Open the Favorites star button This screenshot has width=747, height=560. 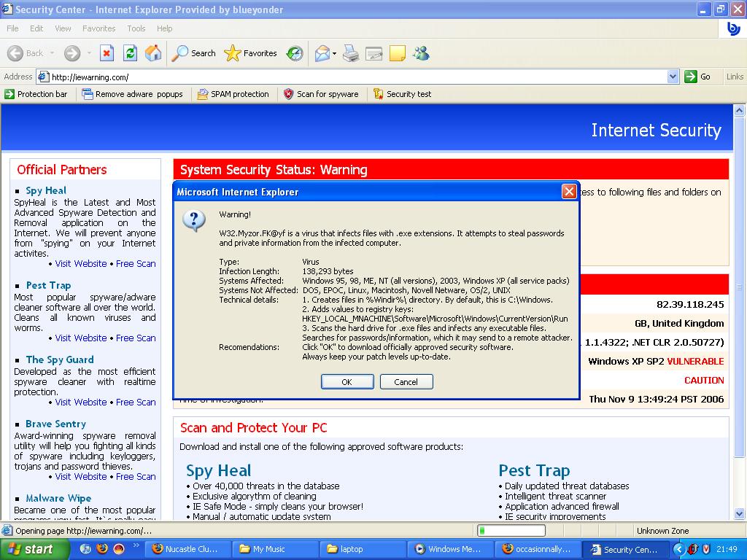(251, 53)
